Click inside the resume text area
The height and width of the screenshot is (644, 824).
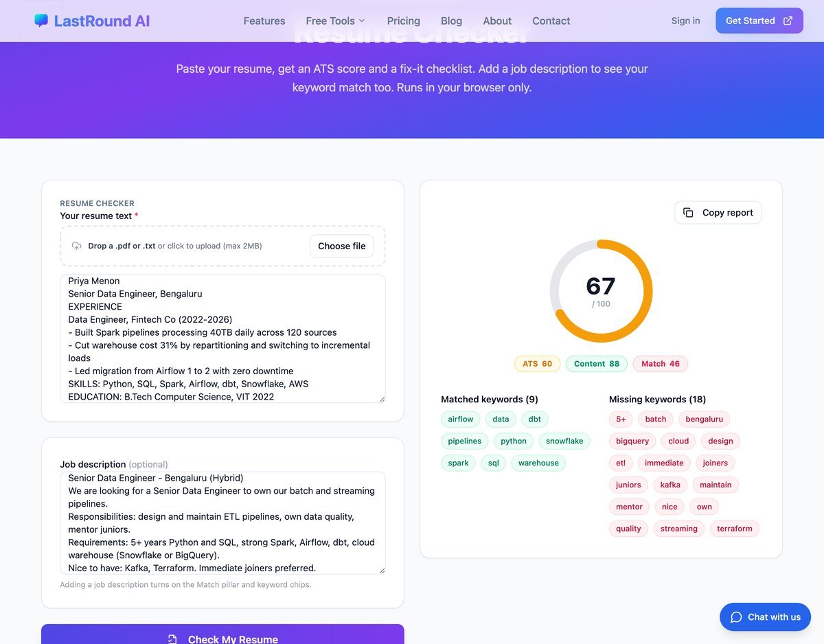[222, 338]
